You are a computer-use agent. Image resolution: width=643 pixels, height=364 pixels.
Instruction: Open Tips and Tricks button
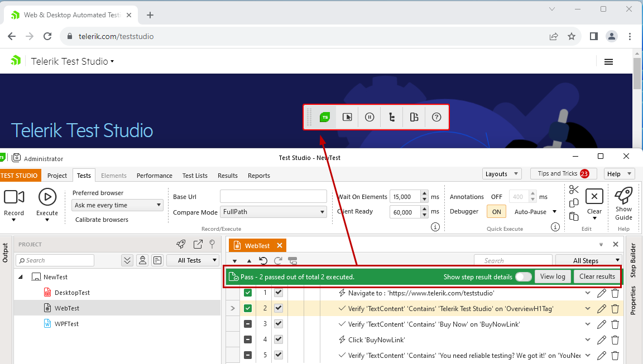[563, 173]
